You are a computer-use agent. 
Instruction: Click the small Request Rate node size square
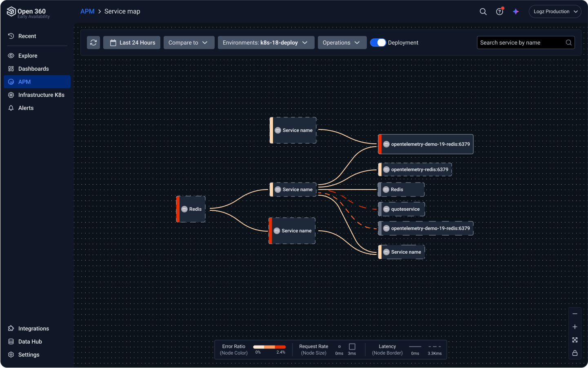339,346
